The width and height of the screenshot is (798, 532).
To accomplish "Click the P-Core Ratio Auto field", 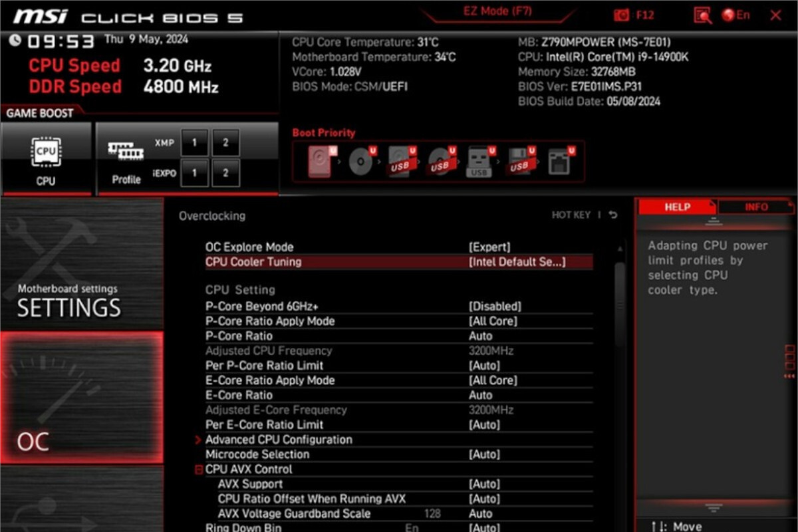I will (480, 336).
